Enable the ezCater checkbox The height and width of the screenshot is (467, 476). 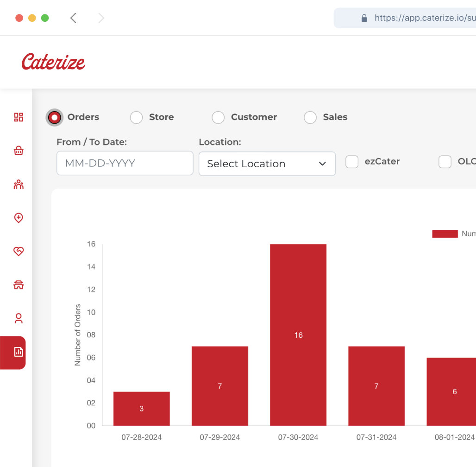352,162
